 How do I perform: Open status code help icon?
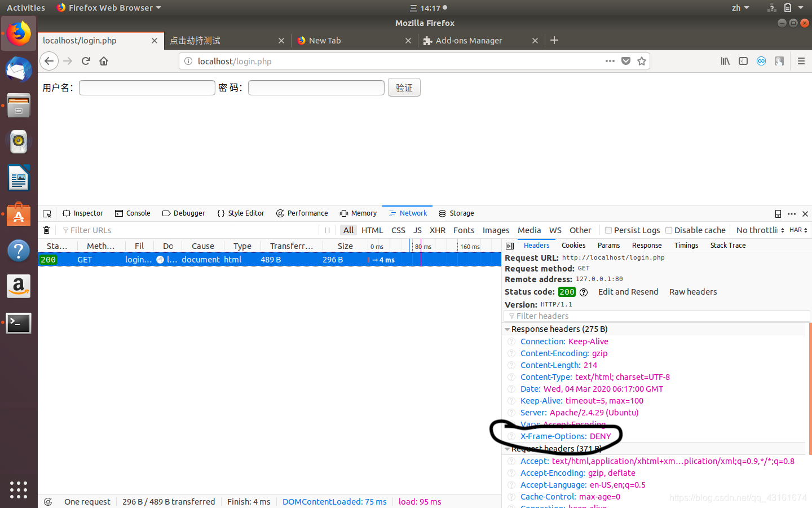(584, 292)
